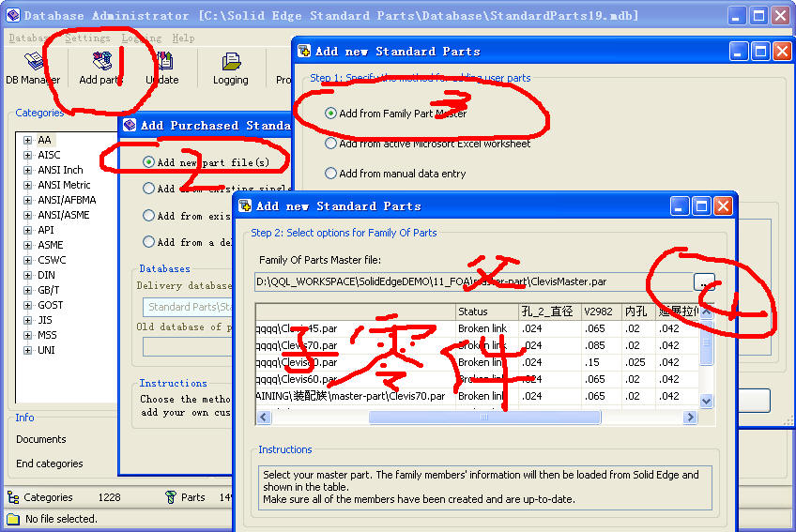Select the second 'Add from existing single' radio option
796x532 pixels.
[x=148, y=189]
